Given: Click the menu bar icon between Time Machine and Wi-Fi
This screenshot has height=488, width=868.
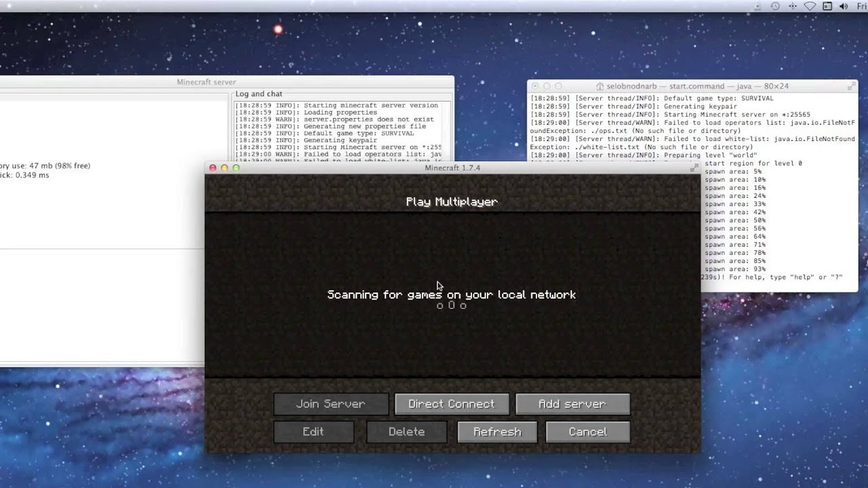Looking at the screenshot, I should click(x=792, y=6).
